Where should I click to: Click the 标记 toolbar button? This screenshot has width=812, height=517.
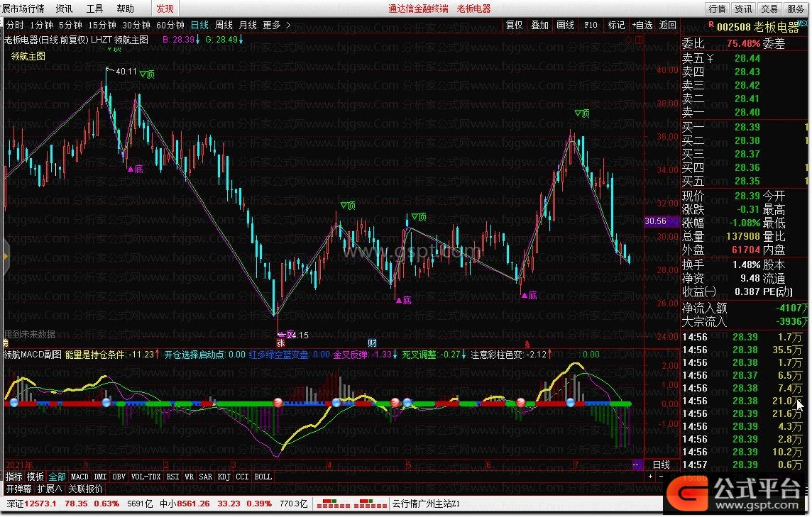615,25
